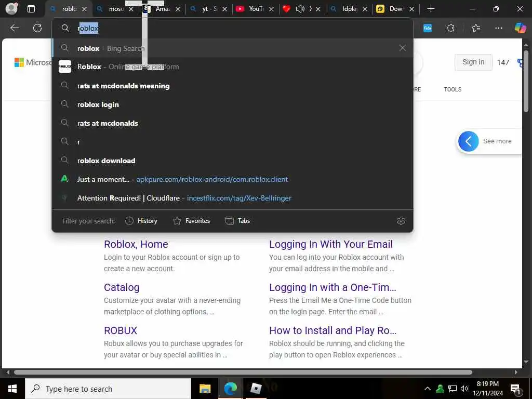Image resolution: width=532 pixels, height=399 pixels.
Task: Refresh the current page
Action: point(37,28)
